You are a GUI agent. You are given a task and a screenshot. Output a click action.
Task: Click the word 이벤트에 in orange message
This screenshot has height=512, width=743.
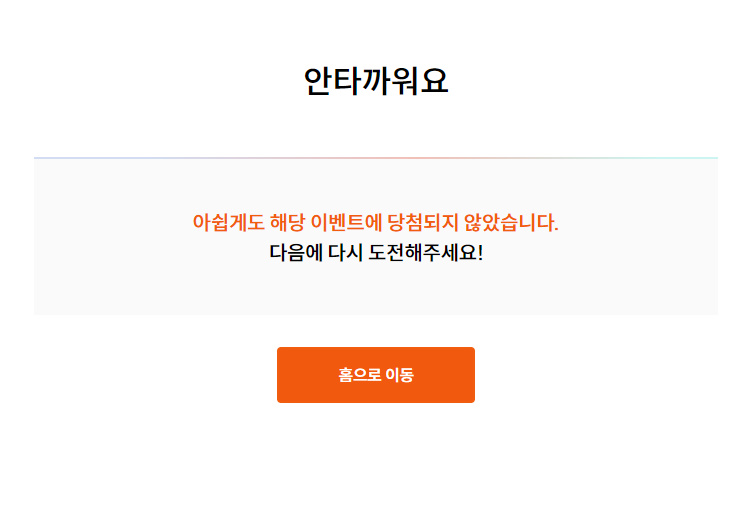(x=346, y=222)
